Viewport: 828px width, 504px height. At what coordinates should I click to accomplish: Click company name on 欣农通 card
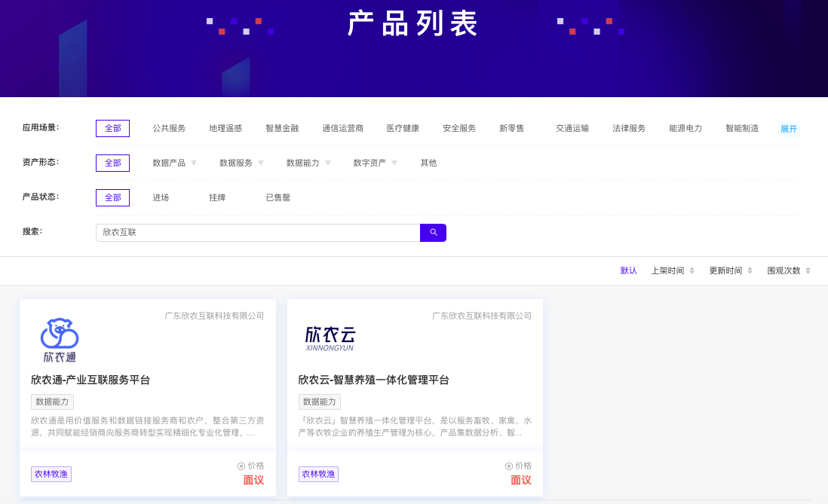(214, 316)
